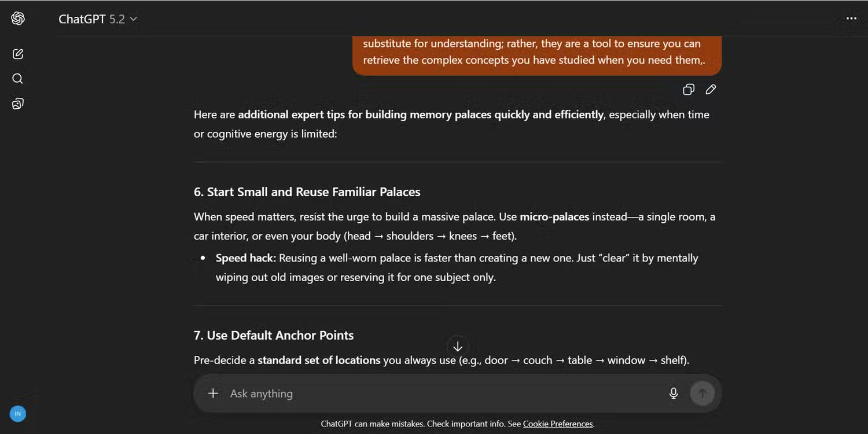Copy the user message with the copy icon

coord(689,89)
